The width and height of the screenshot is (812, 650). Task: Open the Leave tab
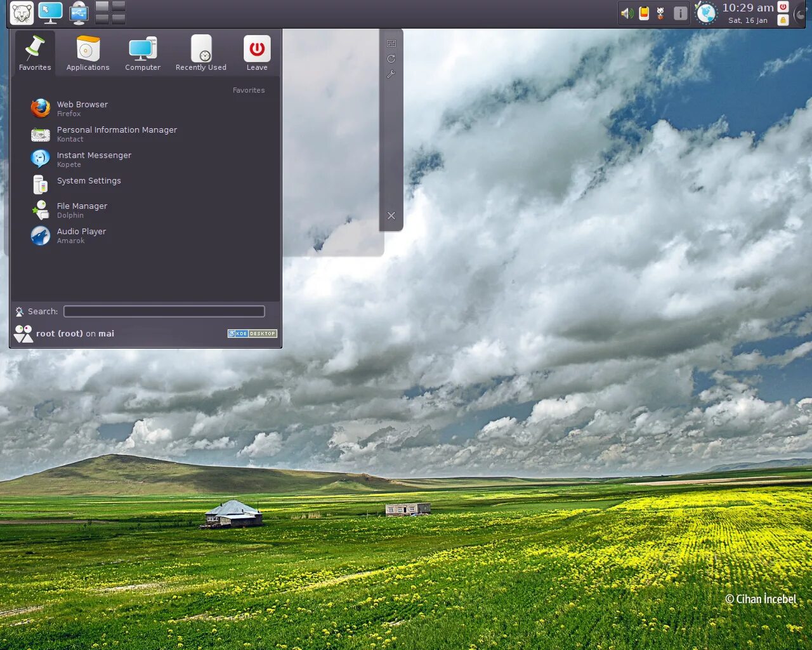(257, 53)
